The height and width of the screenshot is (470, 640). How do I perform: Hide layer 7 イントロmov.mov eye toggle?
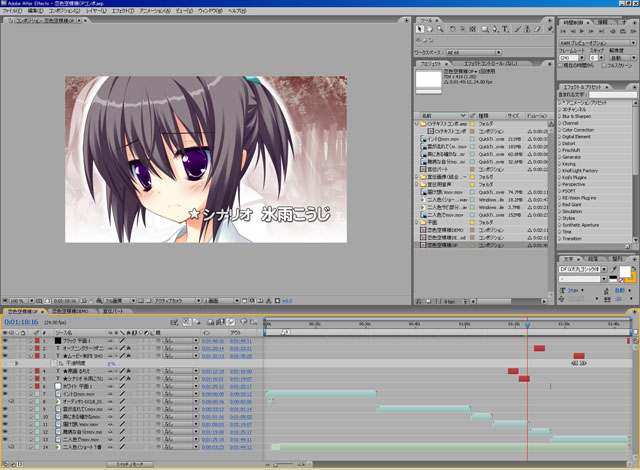(x=5, y=394)
